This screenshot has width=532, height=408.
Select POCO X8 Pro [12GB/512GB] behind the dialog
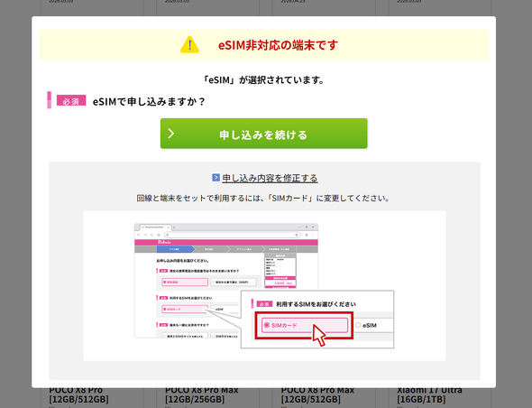78,394
